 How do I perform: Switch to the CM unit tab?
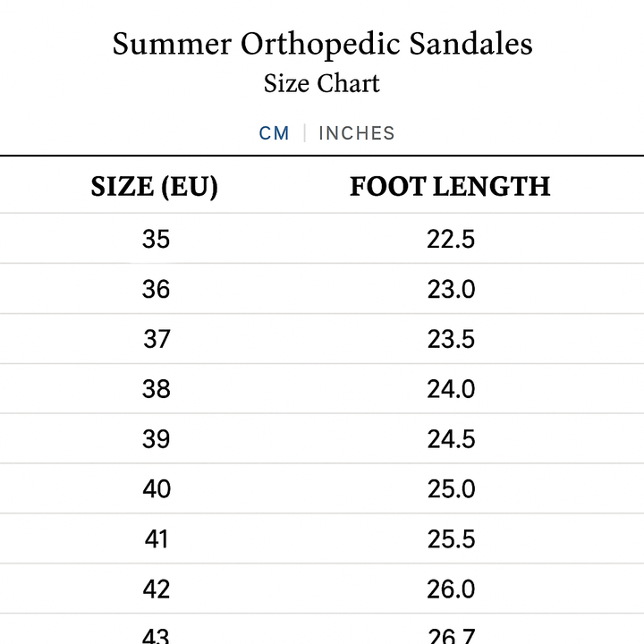click(274, 133)
